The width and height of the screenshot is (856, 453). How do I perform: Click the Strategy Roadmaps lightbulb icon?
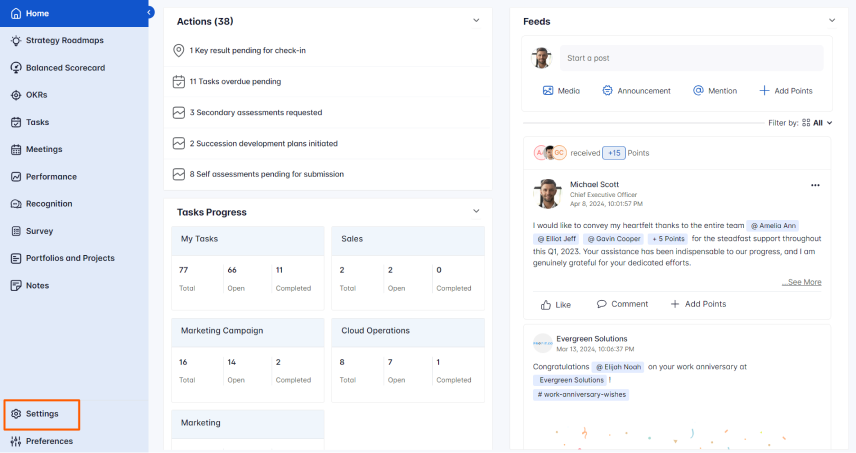16,40
